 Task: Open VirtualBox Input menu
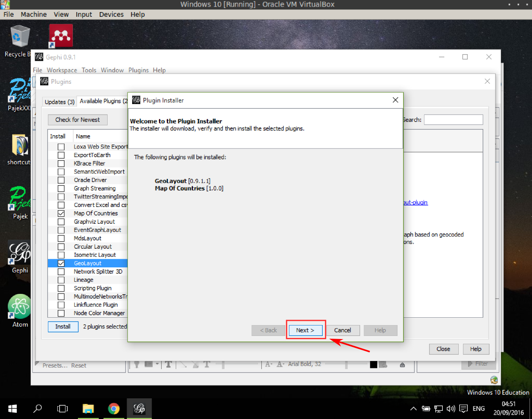coord(84,14)
